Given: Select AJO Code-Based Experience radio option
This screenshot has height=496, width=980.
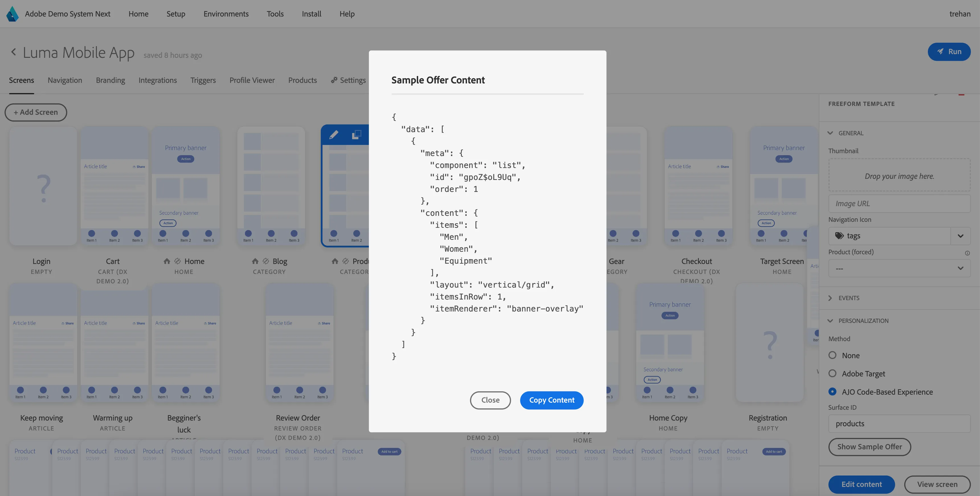Looking at the screenshot, I should (832, 392).
